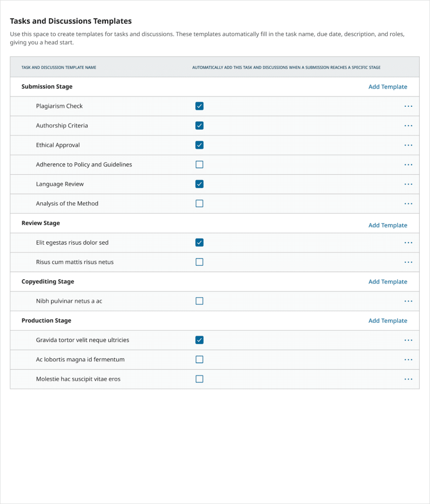
Task: Open the more options menu for Plagiarism Check
Action: 408,106
